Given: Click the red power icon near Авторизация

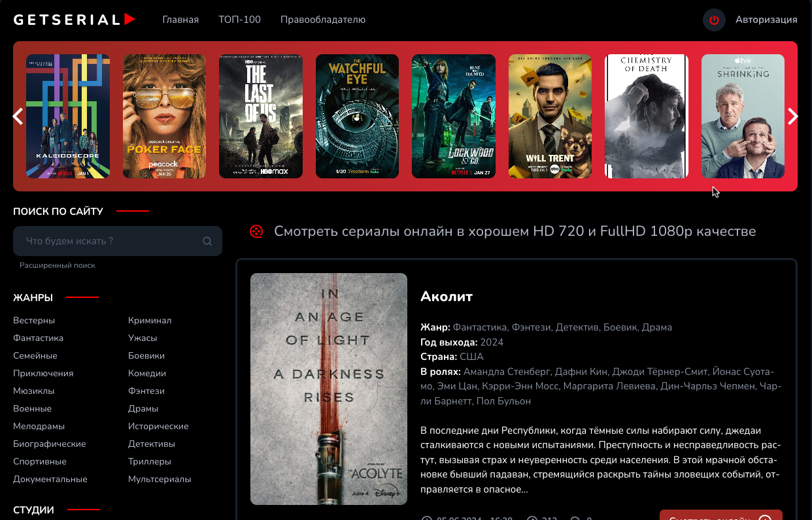Looking at the screenshot, I should [714, 20].
